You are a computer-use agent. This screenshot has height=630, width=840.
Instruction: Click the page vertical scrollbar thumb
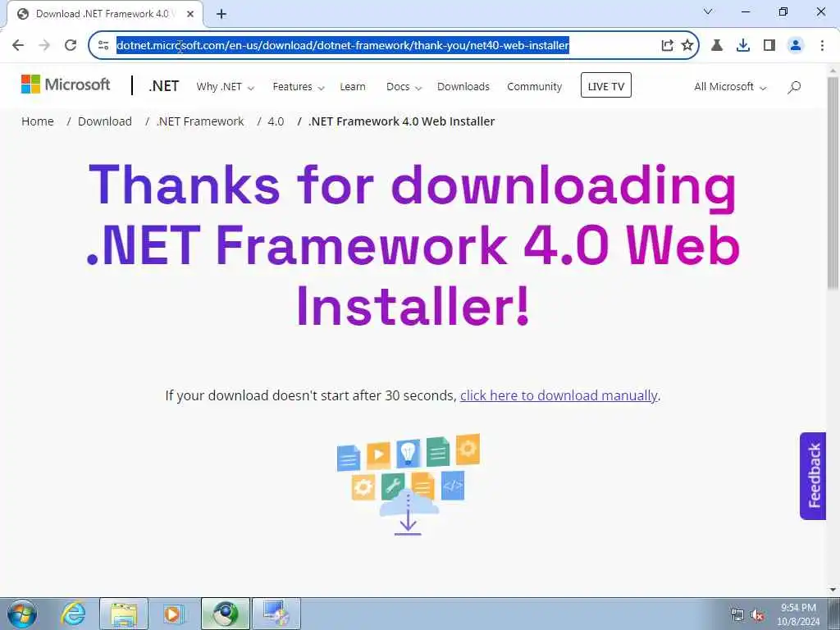tap(833, 184)
